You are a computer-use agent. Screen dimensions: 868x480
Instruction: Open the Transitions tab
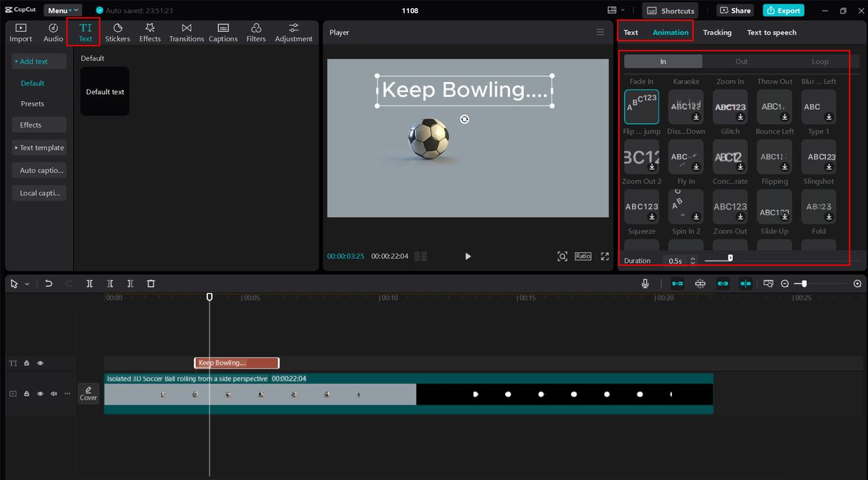coord(186,33)
